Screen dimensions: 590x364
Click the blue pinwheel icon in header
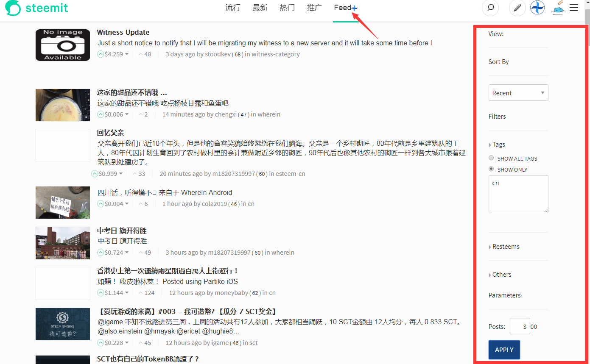coord(537,8)
